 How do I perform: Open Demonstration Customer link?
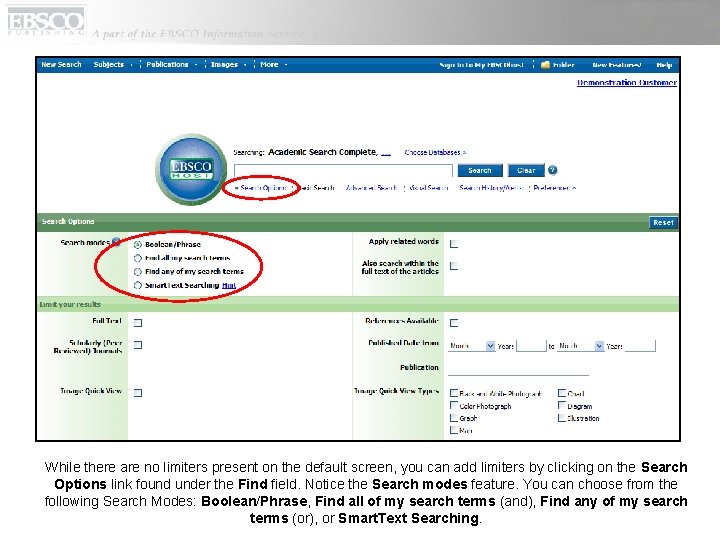click(627, 83)
